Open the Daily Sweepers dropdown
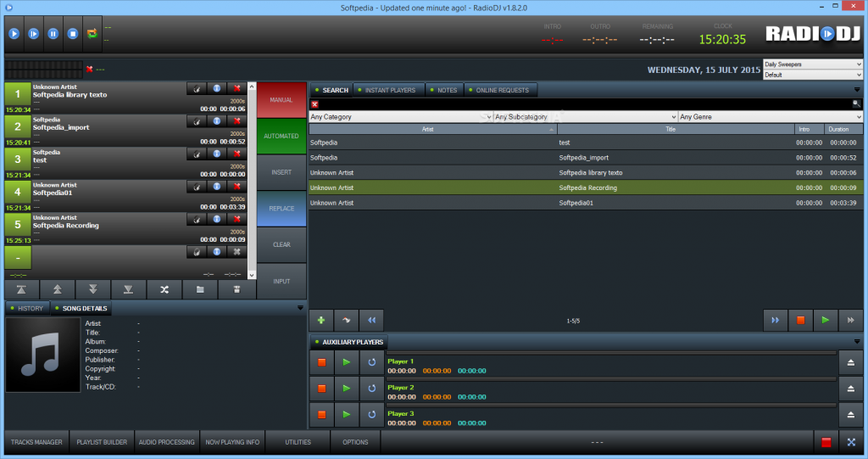 [x=813, y=64]
